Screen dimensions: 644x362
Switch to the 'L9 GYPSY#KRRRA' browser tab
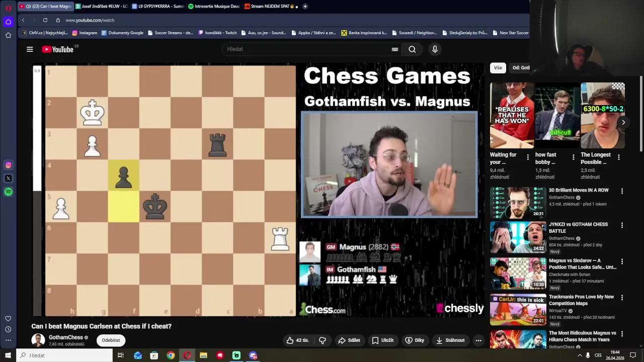click(157, 7)
